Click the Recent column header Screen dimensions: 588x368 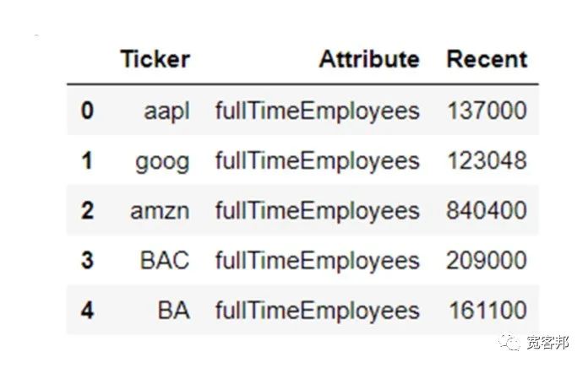click(487, 59)
